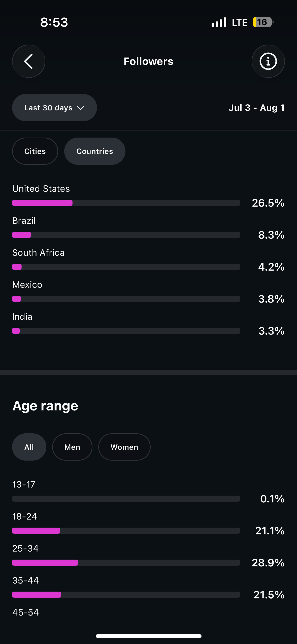The width and height of the screenshot is (297, 644).
Task: Open the info icon button
Action: click(x=268, y=61)
